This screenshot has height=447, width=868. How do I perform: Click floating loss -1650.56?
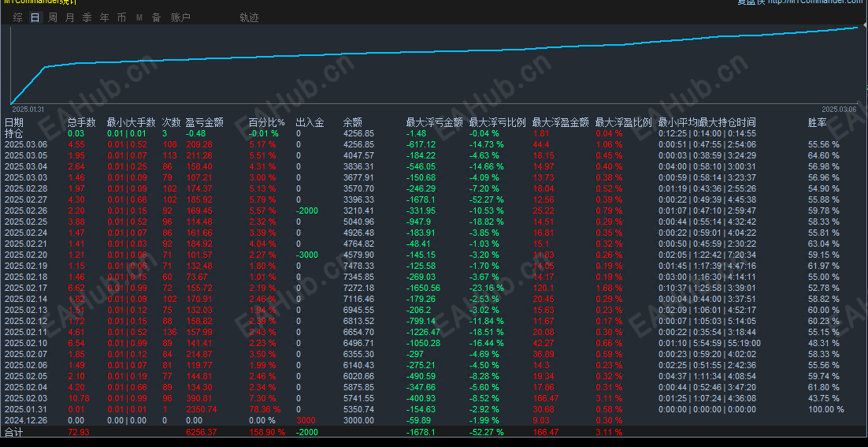(424, 288)
